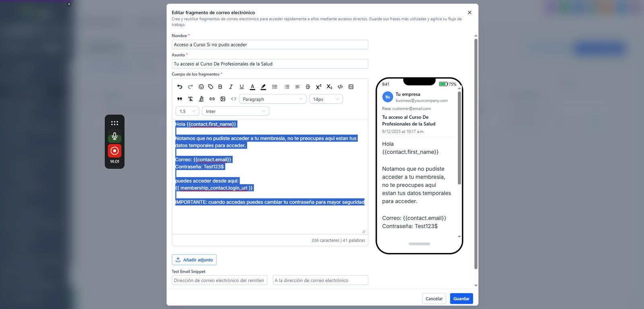Insert an image into the snippet
This screenshot has width=644, height=309.
223,99
